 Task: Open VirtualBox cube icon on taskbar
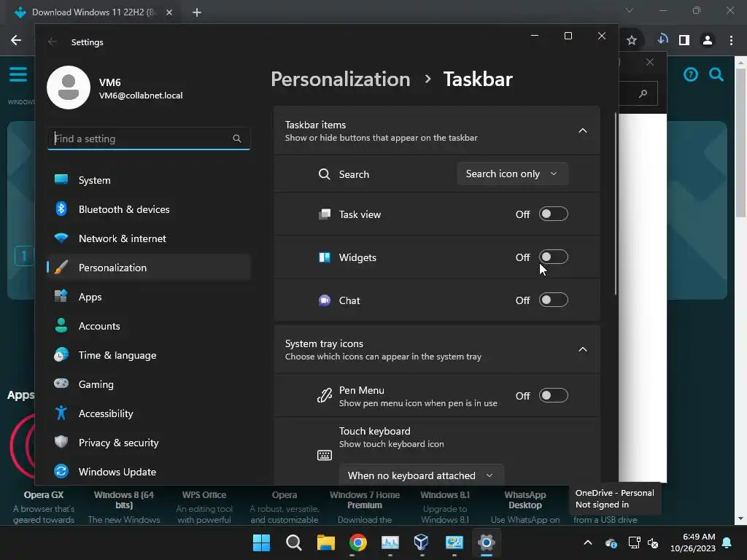click(x=422, y=542)
